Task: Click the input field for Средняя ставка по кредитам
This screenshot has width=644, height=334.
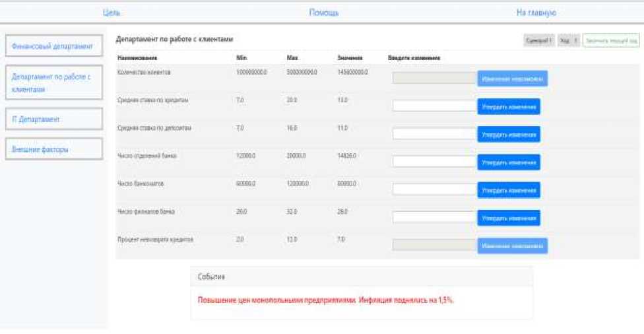Action: coord(434,106)
